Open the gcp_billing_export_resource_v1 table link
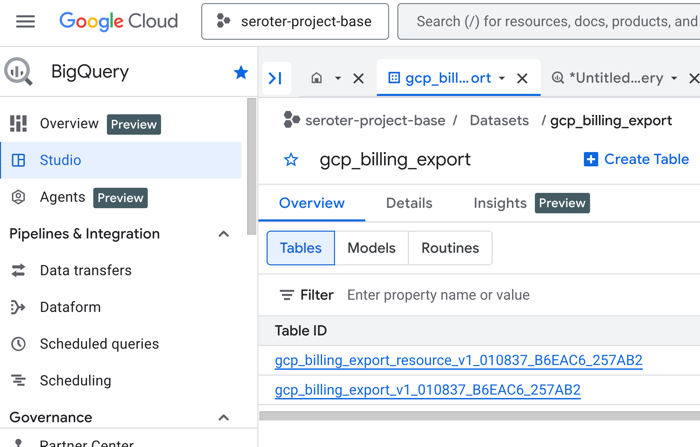 (x=458, y=361)
